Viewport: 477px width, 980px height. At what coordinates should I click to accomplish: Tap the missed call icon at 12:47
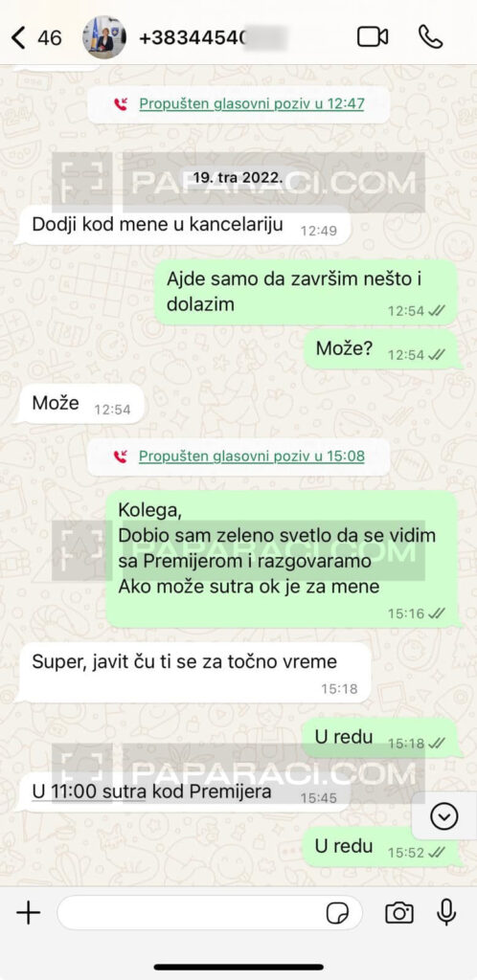point(120,104)
